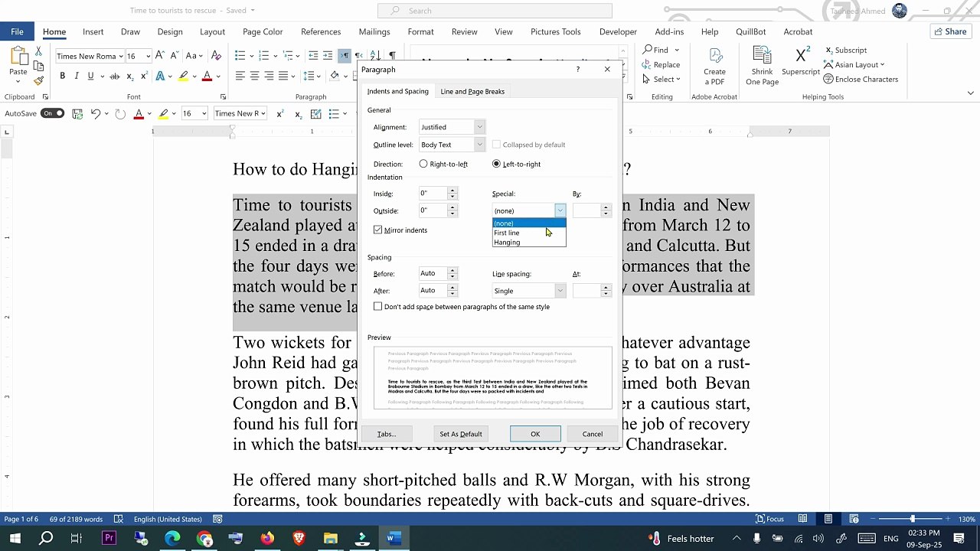
Task: Click the yellow text highlight color button
Action: 183,76
